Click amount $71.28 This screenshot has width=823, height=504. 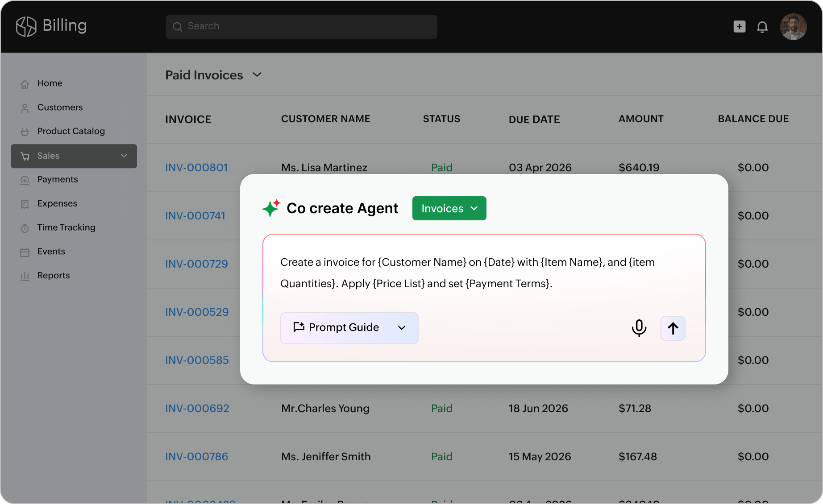pos(635,409)
